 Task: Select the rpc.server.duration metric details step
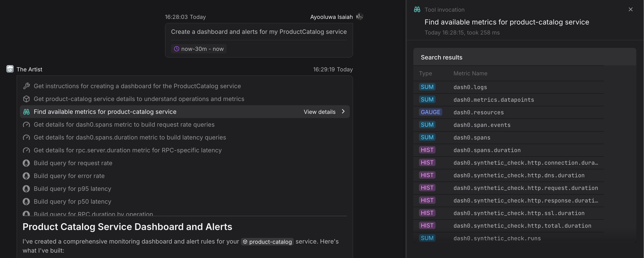click(x=128, y=150)
